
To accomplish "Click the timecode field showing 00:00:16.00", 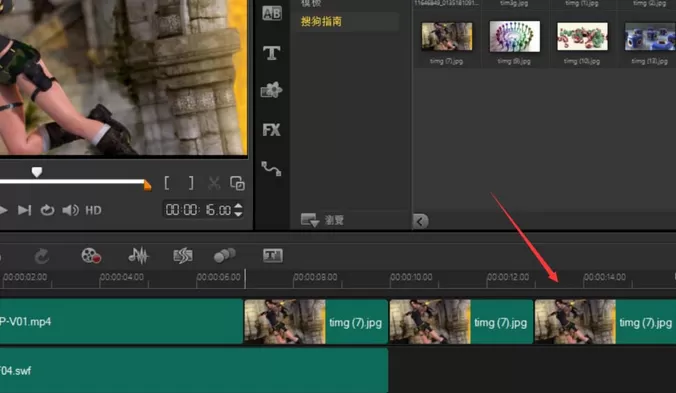I will (198, 210).
